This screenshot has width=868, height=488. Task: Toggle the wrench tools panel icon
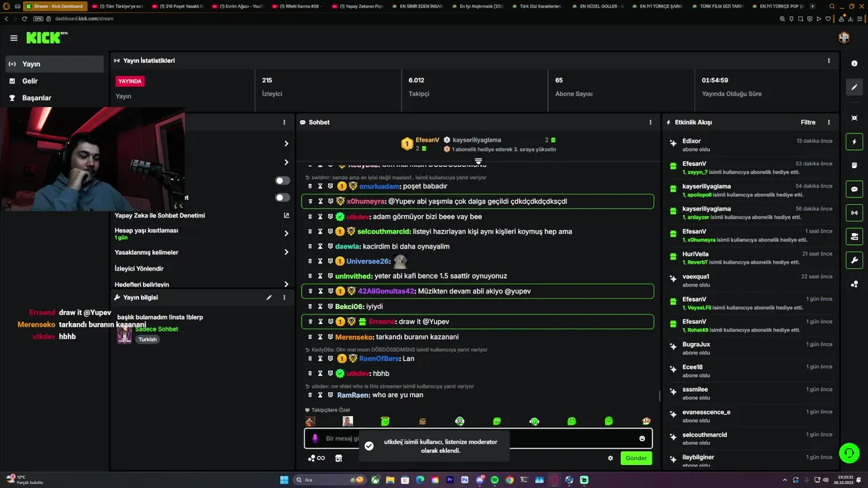click(854, 260)
